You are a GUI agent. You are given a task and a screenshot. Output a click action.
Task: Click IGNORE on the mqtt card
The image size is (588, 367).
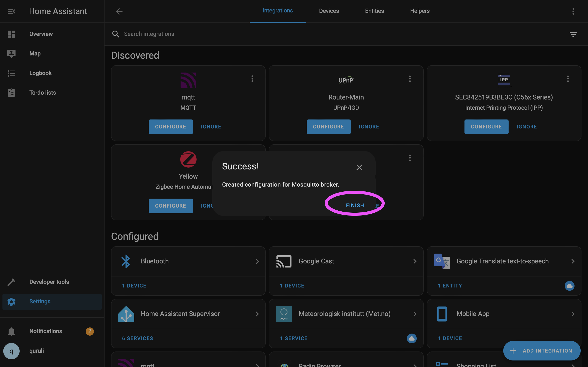point(211,127)
